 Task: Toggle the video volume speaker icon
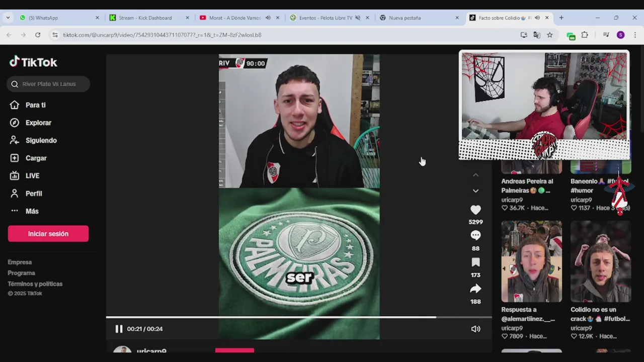(475, 329)
